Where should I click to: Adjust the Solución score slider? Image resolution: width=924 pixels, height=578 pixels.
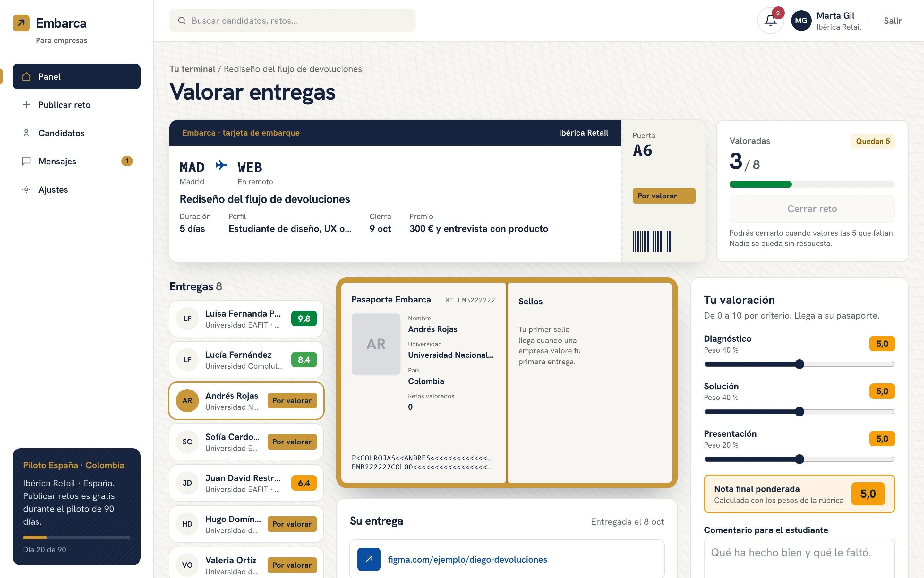799,412
